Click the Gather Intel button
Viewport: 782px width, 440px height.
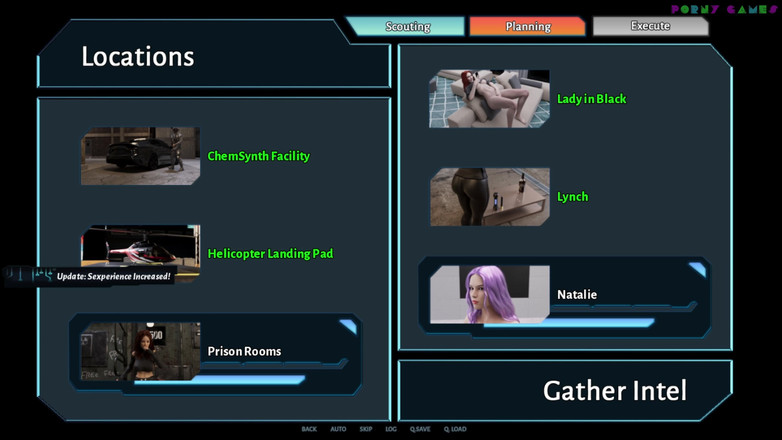pyautogui.click(x=614, y=391)
